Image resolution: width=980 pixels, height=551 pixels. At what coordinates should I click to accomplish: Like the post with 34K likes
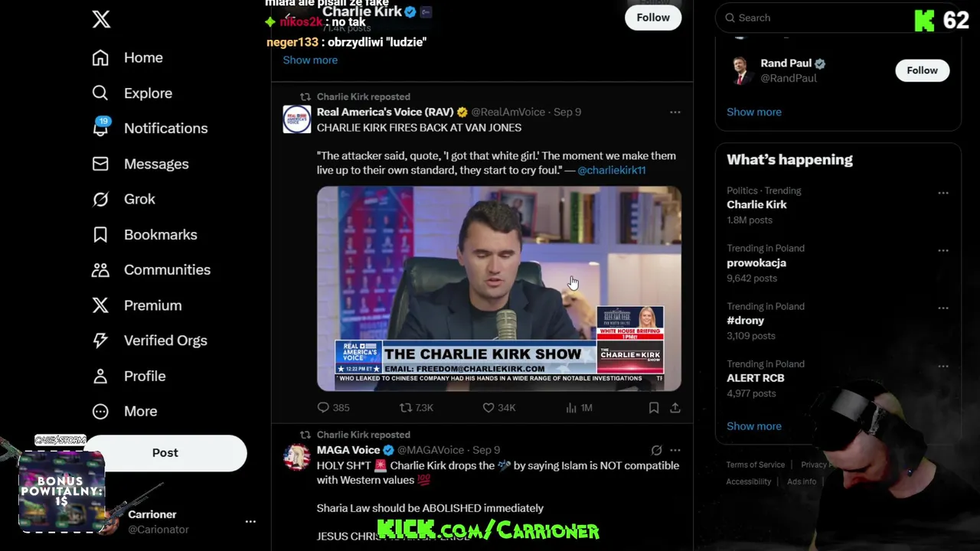[498, 408]
